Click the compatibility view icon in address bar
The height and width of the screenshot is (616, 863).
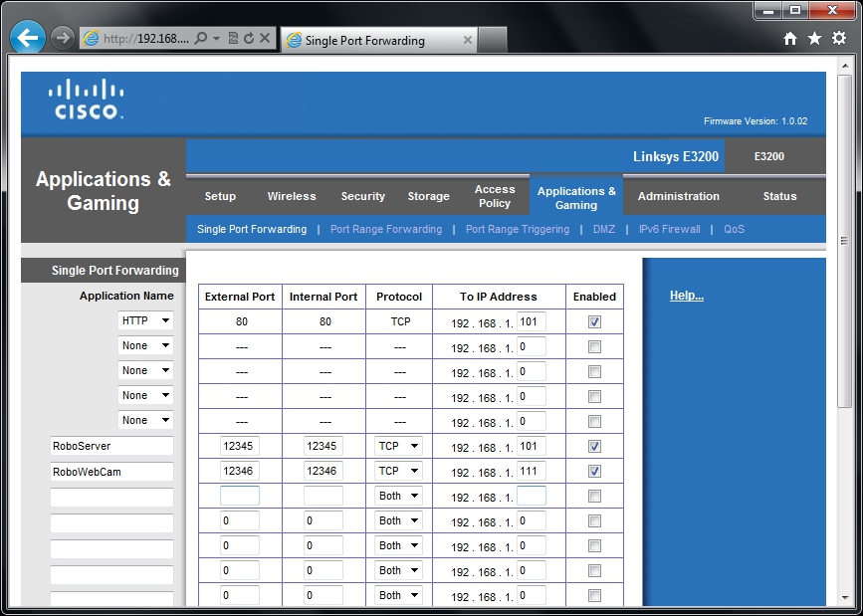(x=233, y=38)
